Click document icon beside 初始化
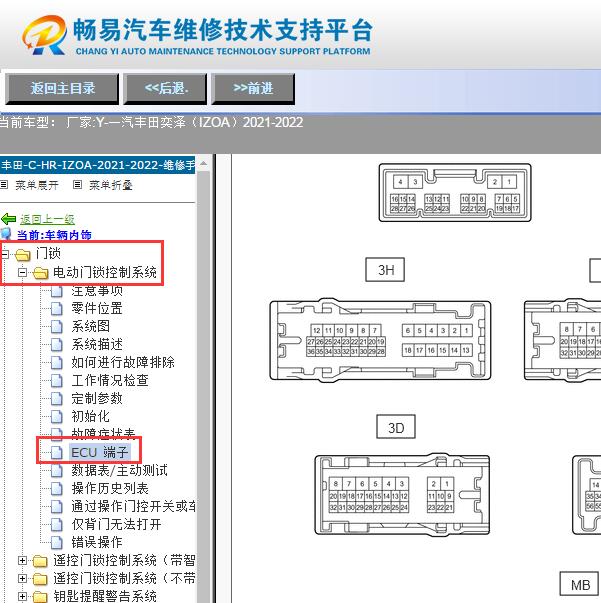The width and height of the screenshot is (601, 603). click(57, 417)
